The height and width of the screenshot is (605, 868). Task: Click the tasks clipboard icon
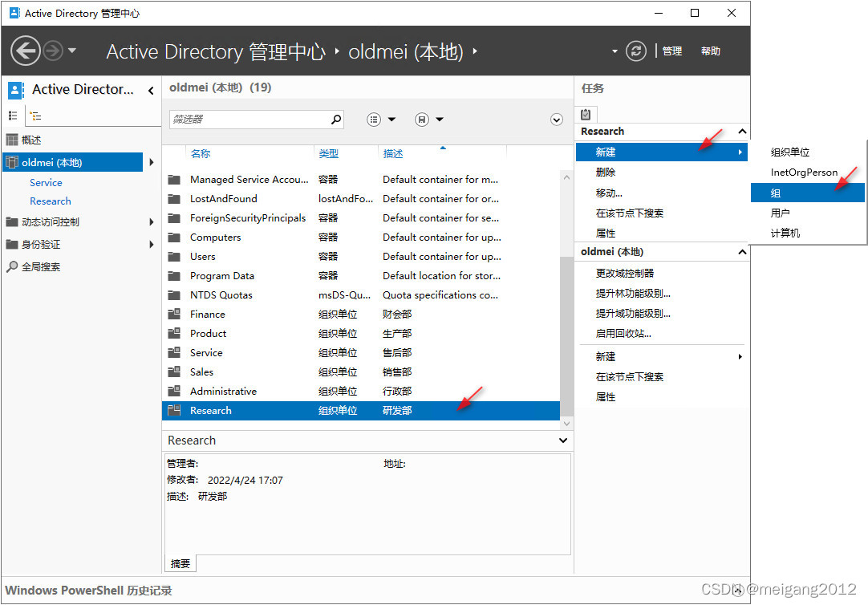point(586,115)
